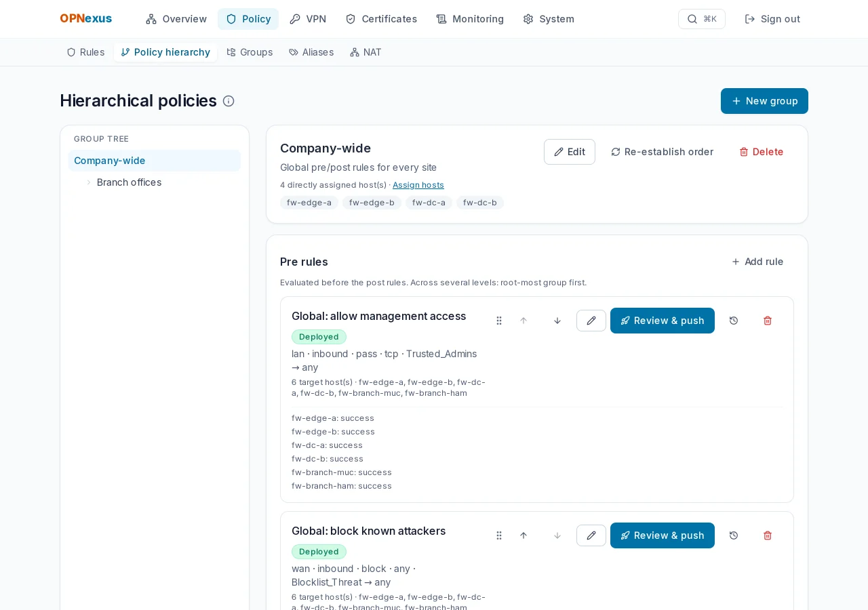Review & push block known attackers rule

663,535
